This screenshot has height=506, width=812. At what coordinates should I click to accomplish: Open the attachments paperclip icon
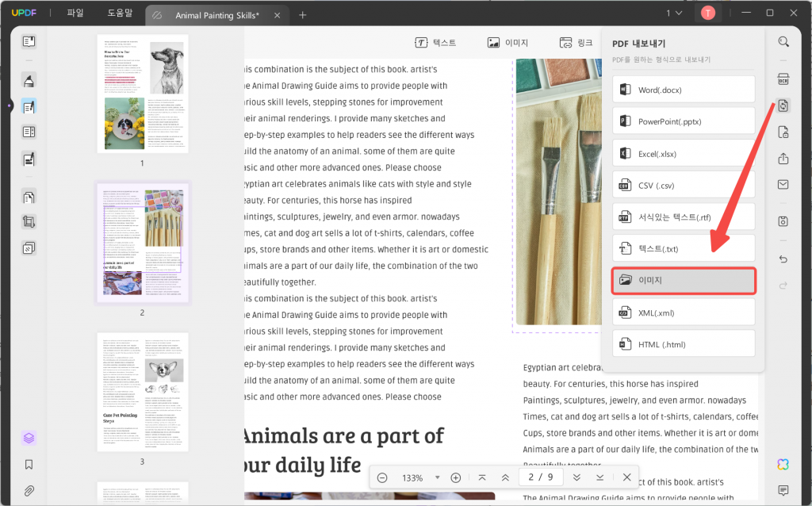click(29, 490)
